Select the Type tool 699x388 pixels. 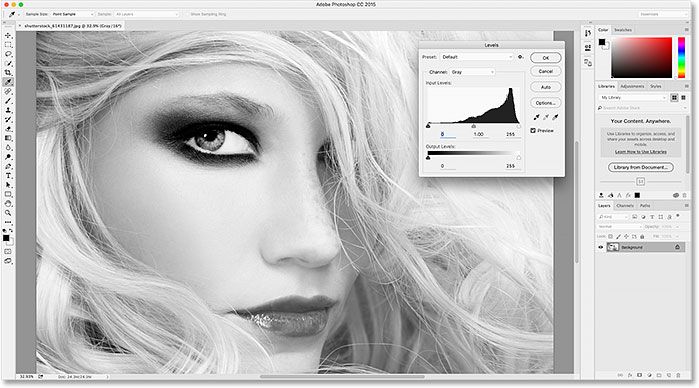(x=8, y=176)
